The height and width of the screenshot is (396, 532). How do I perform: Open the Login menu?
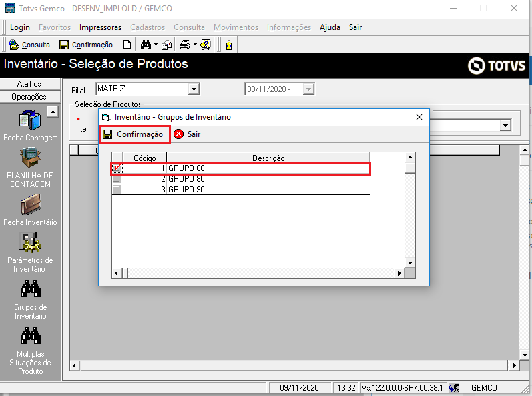click(x=19, y=27)
